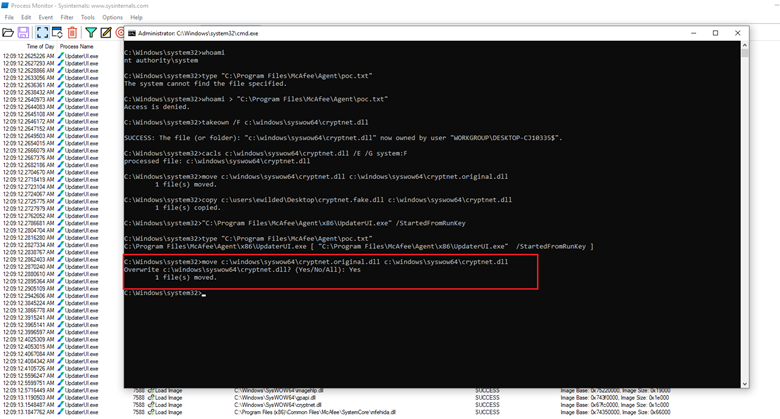Open the File menu
The height and width of the screenshot is (419, 780).
click(8, 17)
